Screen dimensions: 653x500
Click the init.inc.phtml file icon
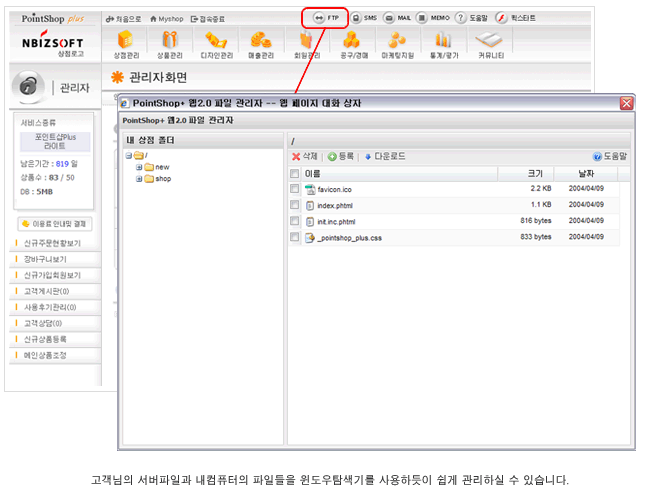[310, 222]
